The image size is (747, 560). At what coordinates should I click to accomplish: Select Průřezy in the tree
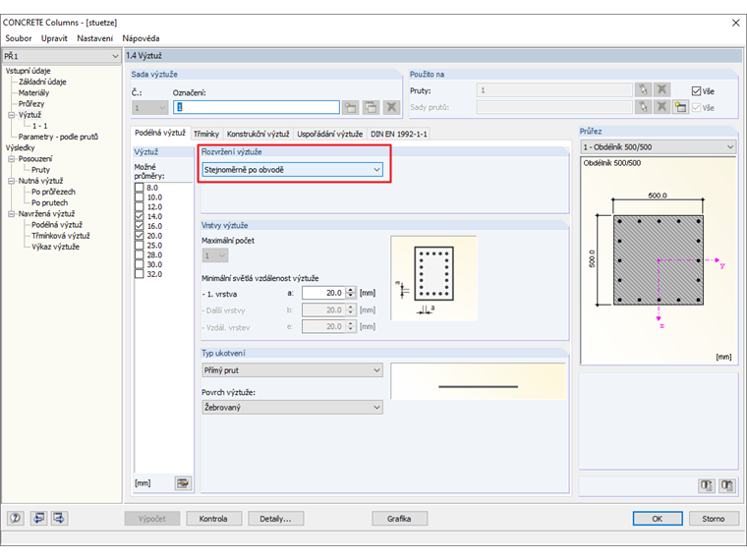(31, 104)
